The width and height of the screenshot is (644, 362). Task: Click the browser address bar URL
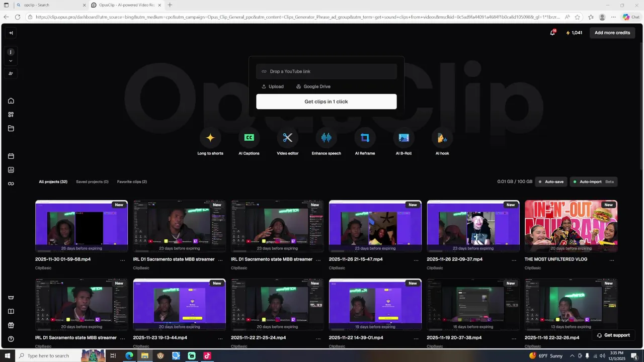click(x=297, y=17)
